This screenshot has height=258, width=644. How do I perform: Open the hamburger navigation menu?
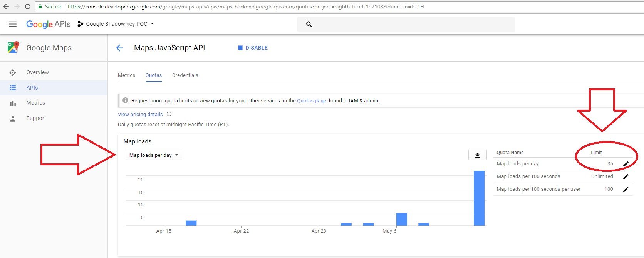(x=13, y=24)
